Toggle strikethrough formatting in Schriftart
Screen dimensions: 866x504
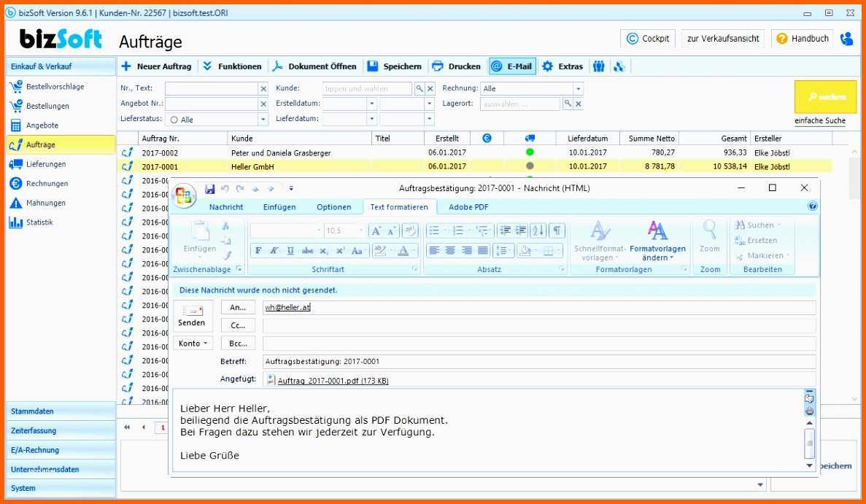point(308,251)
